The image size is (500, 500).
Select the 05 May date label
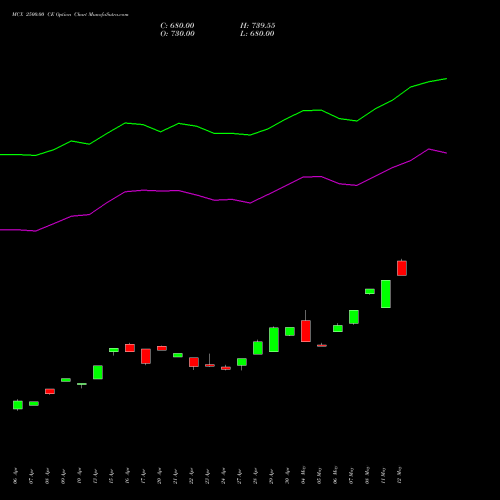319,475
